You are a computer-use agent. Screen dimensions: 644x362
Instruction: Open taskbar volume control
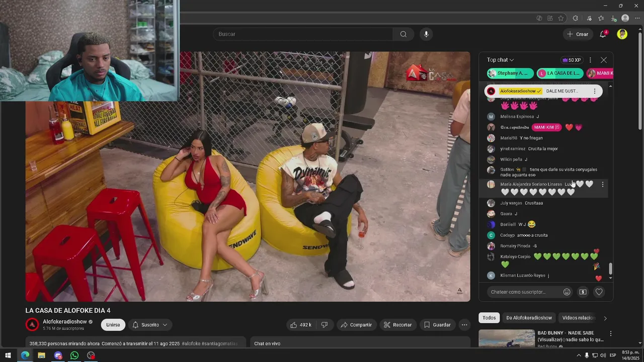pyautogui.click(x=603, y=355)
